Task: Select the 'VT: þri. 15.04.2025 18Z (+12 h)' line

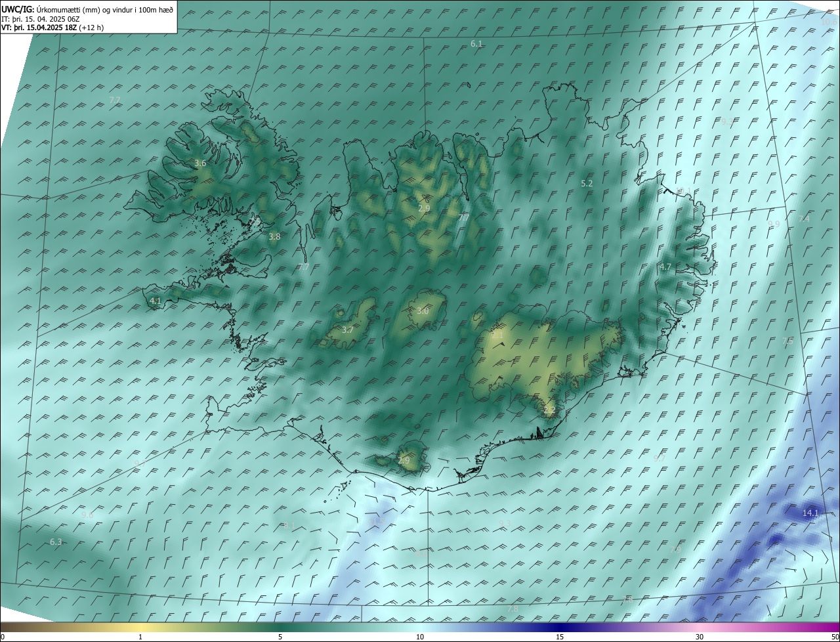Action: point(52,28)
